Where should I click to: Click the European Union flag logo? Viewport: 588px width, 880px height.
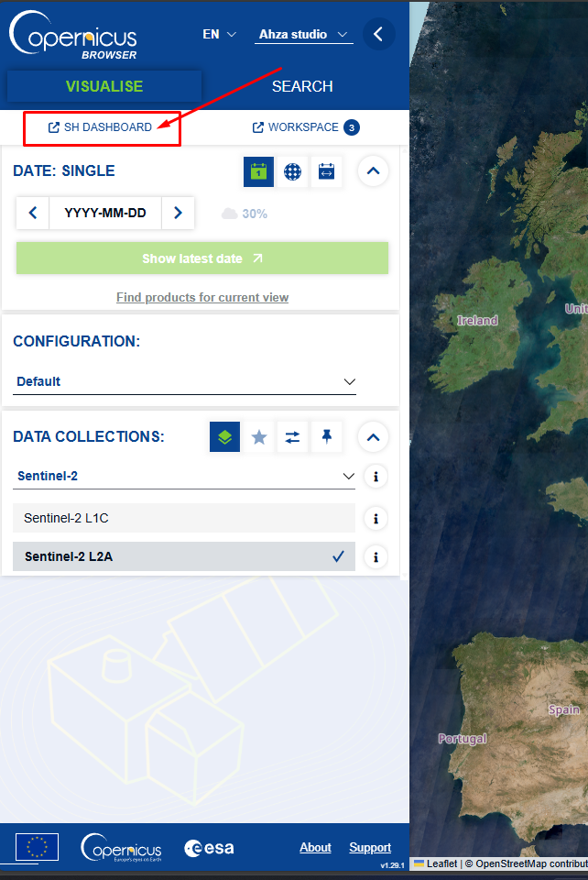(37, 847)
